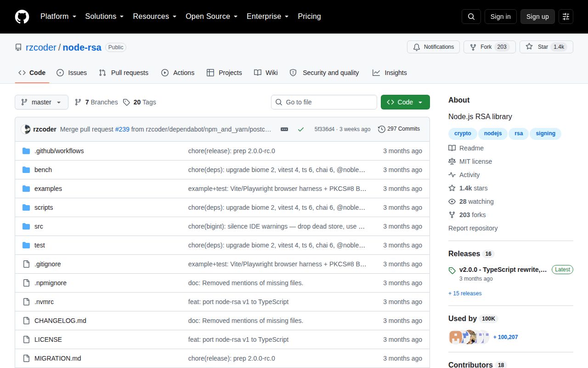
Task: Click the star icon next to 1.4k stars
Action: pos(452,188)
